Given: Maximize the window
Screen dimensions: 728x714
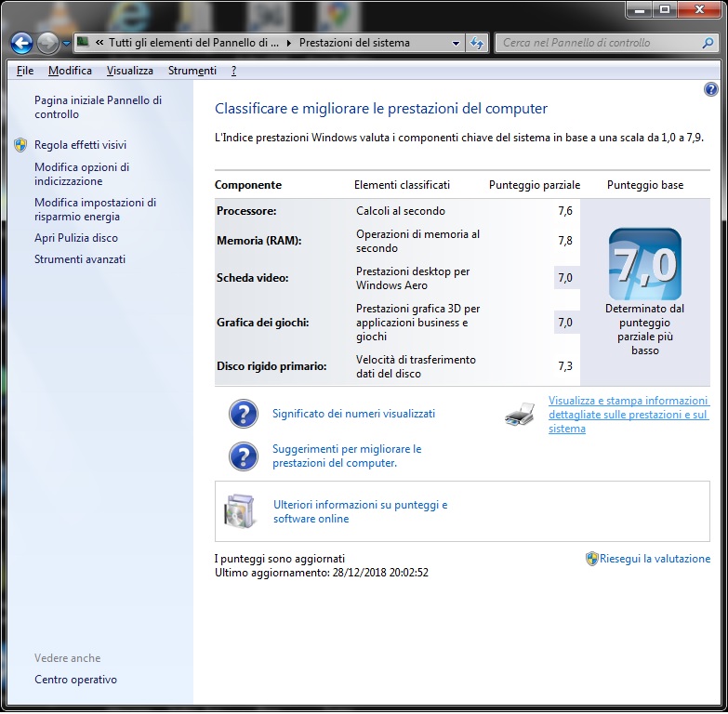Looking at the screenshot, I should (665, 9).
